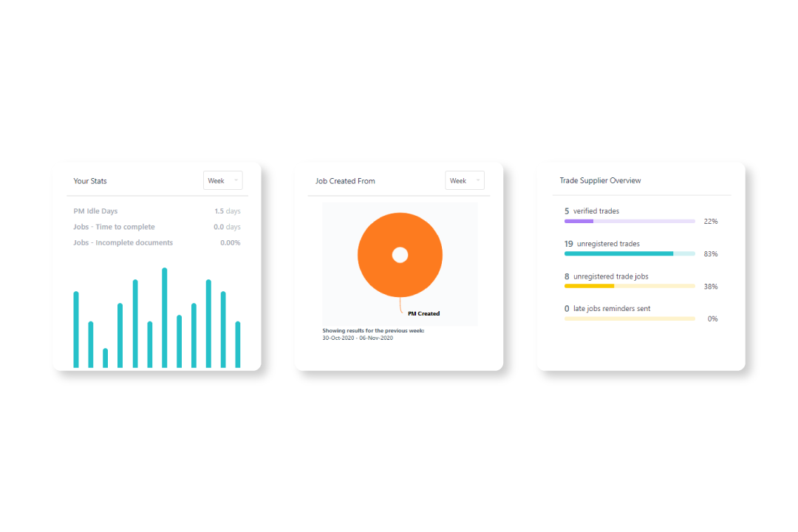This screenshot has height=532, width=798.
Task: Click the 5 verified trades label
Action: [x=592, y=211]
